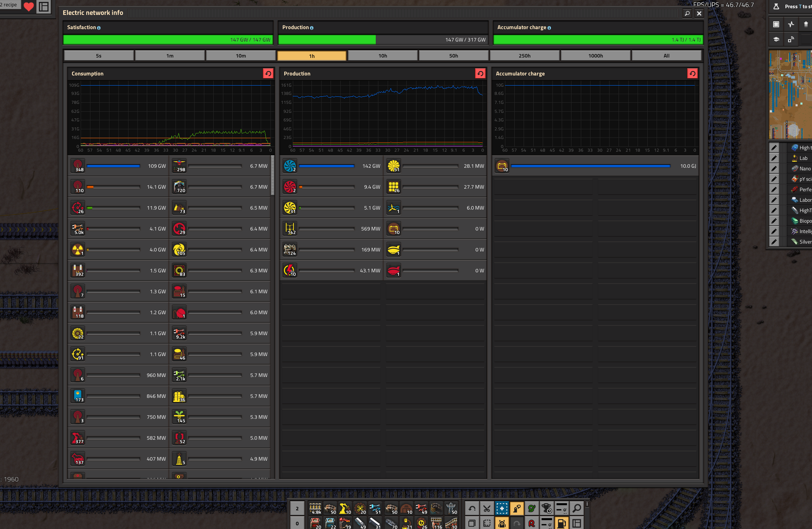The height and width of the screenshot is (529, 812).
Task: Reset the Consumption graph with red button
Action: 268,74
